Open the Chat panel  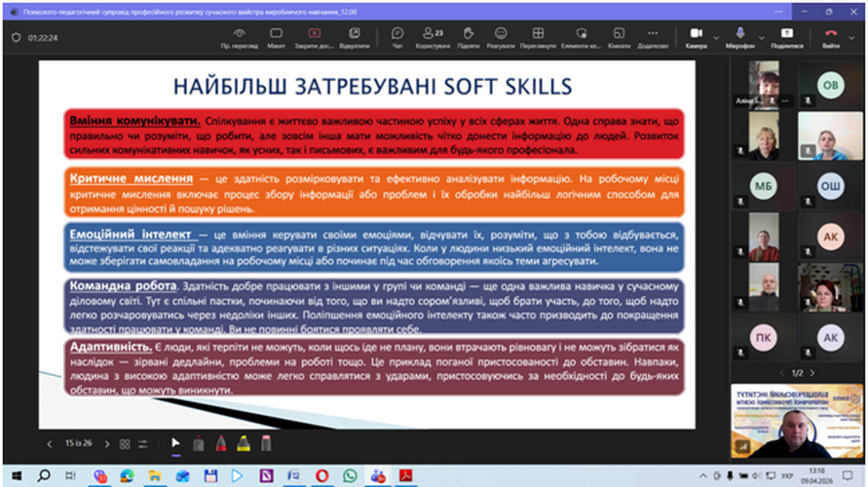(397, 37)
